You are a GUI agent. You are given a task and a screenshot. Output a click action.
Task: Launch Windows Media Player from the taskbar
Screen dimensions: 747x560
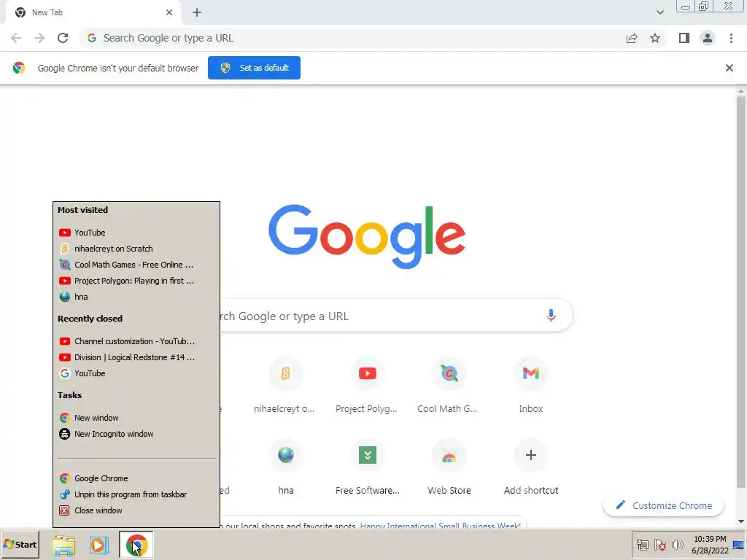[99, 545]
